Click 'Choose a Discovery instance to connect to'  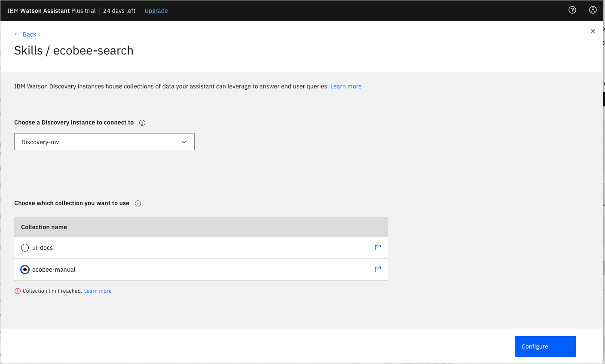74,122
